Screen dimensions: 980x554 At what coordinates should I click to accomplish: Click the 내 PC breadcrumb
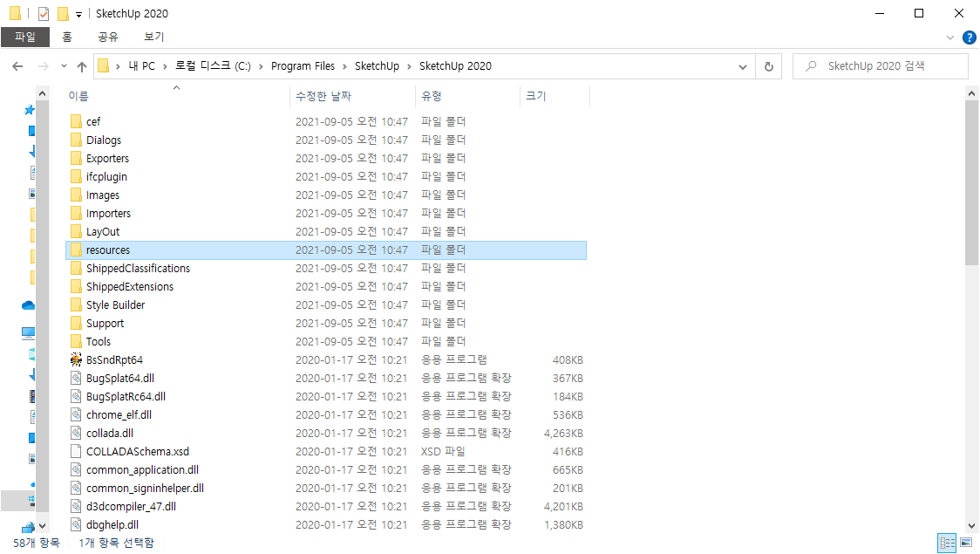coord(142,66)
